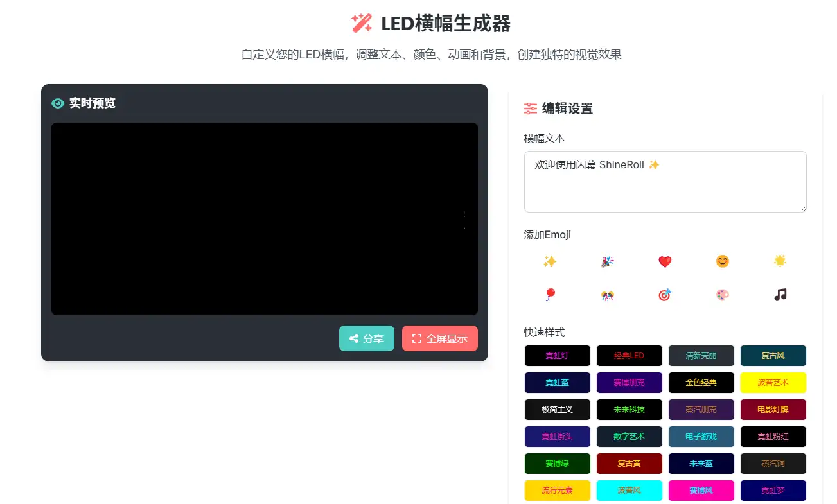This screenshot has width=837, height=504.
Task: Select the 金色经典 style preset
Action: coord(701,383)
